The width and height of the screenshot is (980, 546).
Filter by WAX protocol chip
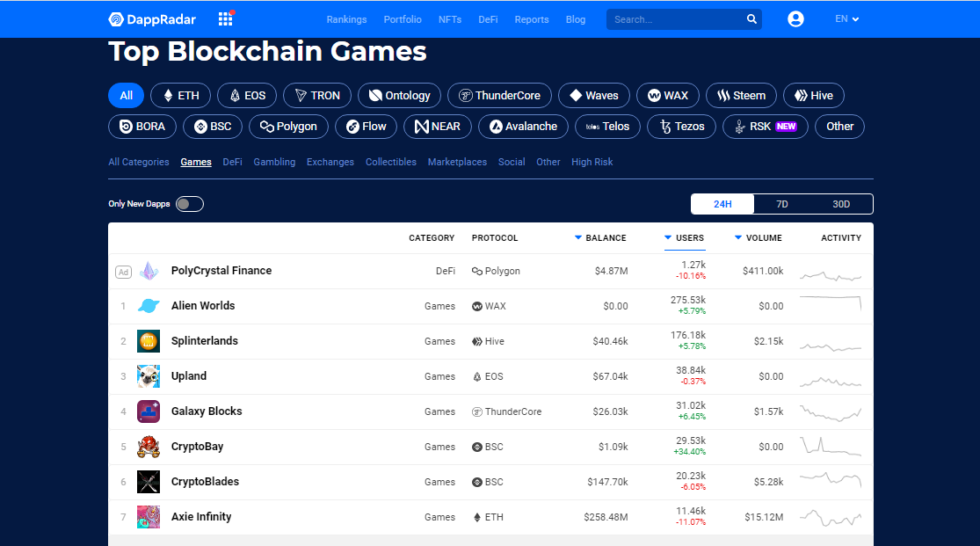pos(667,96)
